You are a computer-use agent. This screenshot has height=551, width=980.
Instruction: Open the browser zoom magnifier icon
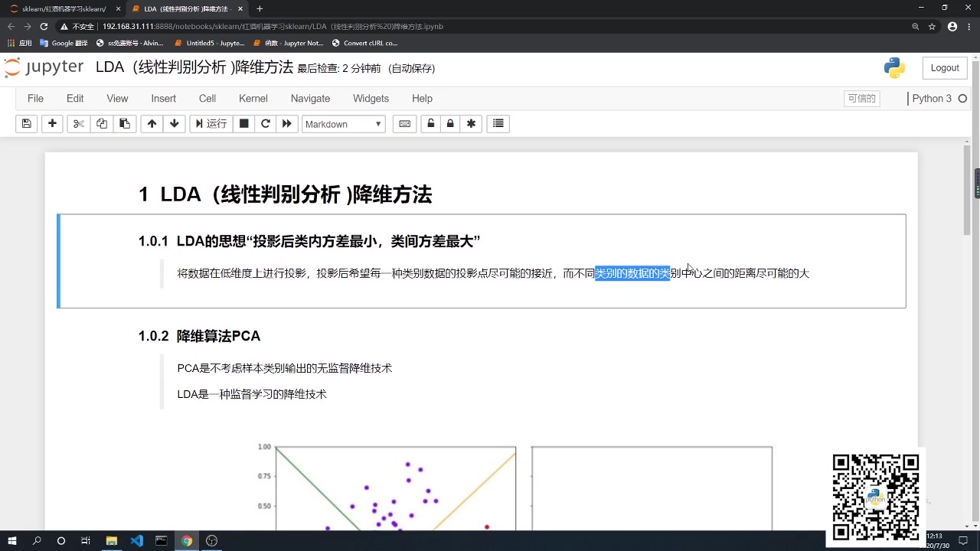(x=915, y=26)
